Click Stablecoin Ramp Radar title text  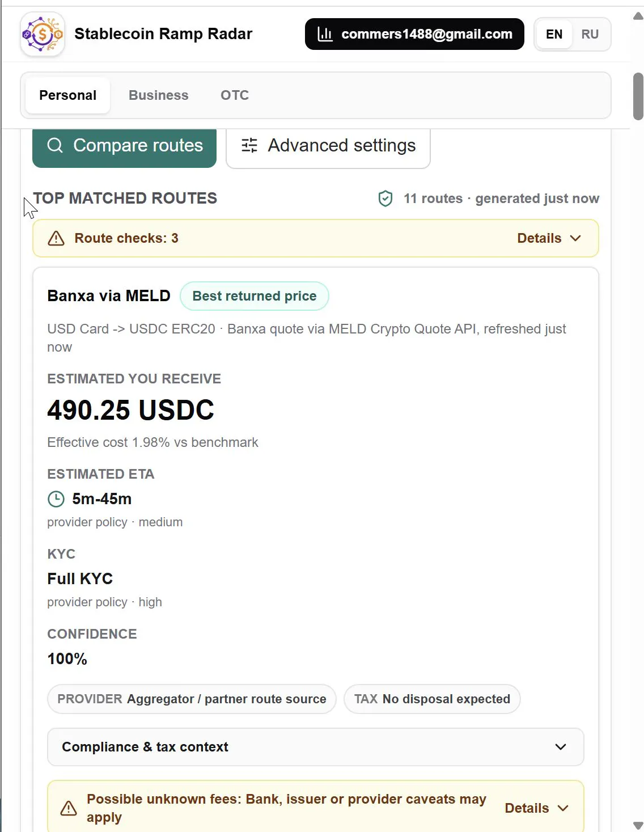163,34
